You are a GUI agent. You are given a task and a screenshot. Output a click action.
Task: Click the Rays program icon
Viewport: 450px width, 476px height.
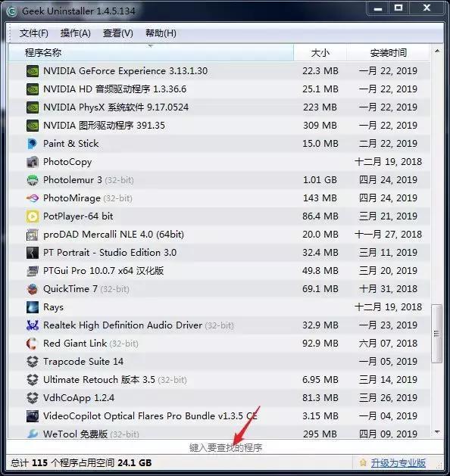33,307
